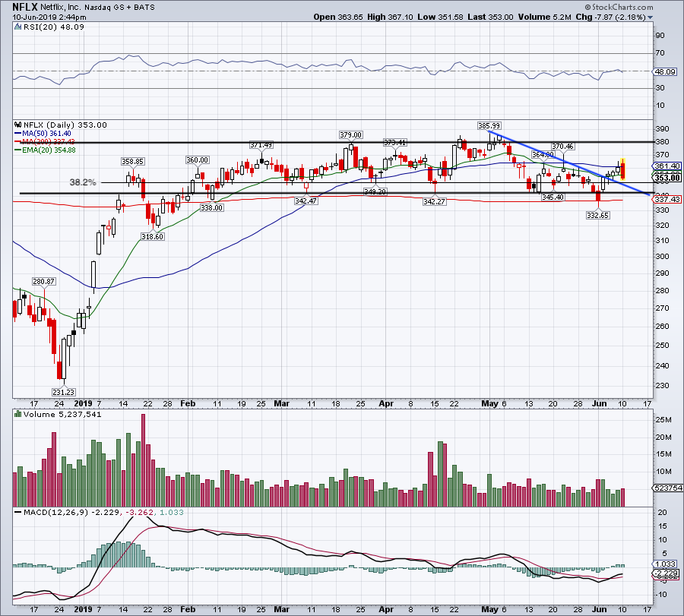The height and width of the screenshot is (616, 684).
Task: Click the 345.40 low label
Action: point(553,197)
